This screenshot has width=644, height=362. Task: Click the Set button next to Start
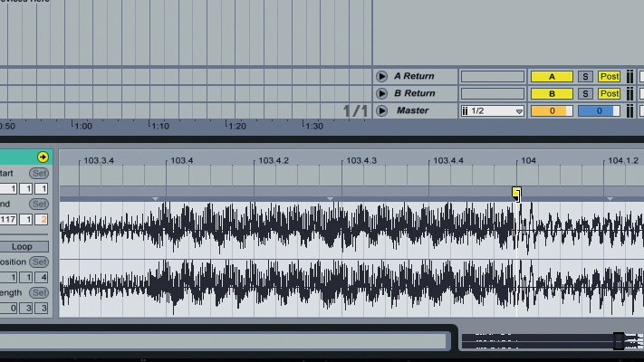[x=39, y=173]
